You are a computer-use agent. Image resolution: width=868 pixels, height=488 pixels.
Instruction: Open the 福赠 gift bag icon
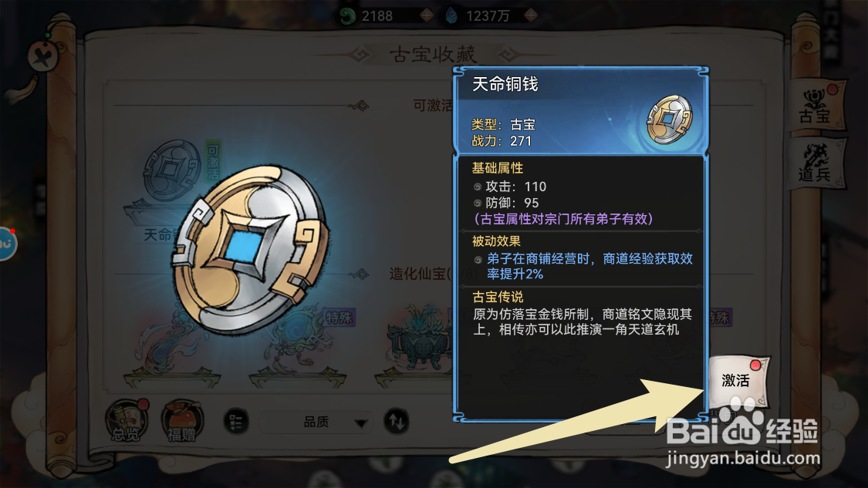182,422
